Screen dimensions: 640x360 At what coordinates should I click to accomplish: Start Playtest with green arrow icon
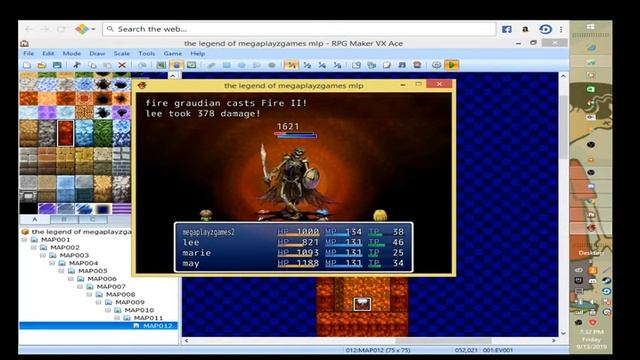pos(451,65)
